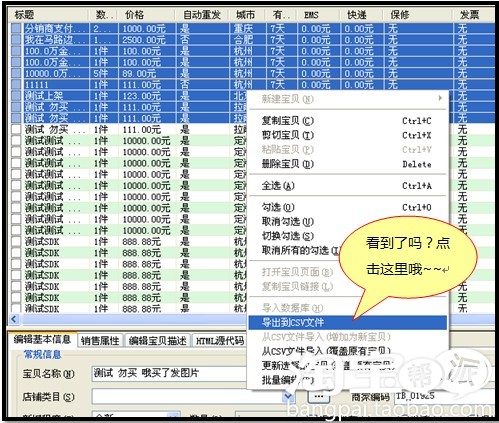This screenshot has width=499, height=423.
Task: Check the box for 分销商支付 row
Action: tap(16, 28)
